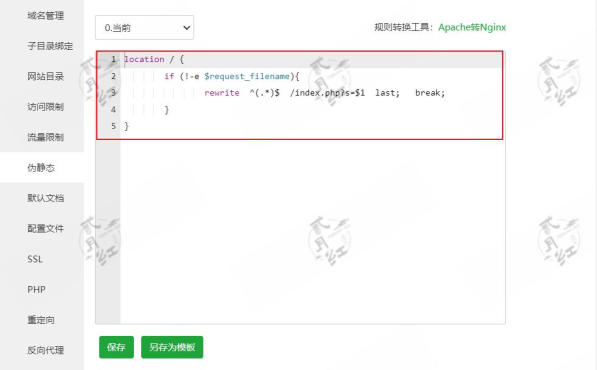Open the SSL settings tab

35,259
